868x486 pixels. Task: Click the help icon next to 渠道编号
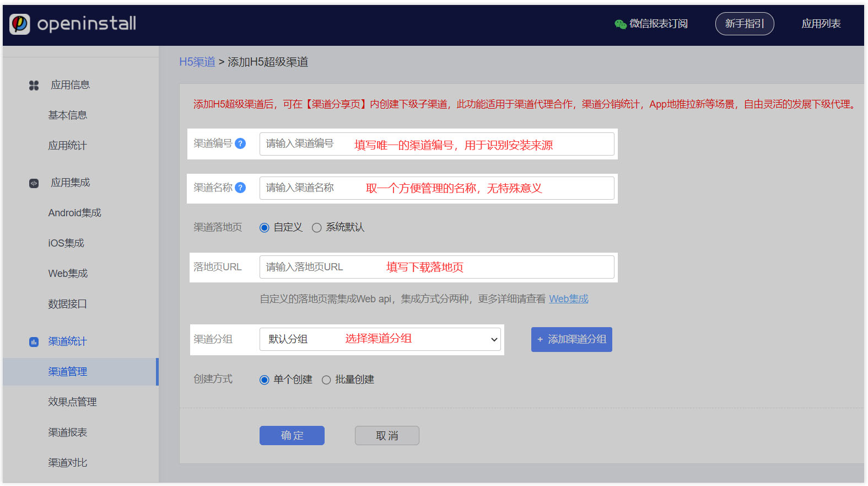pos(240,143)
